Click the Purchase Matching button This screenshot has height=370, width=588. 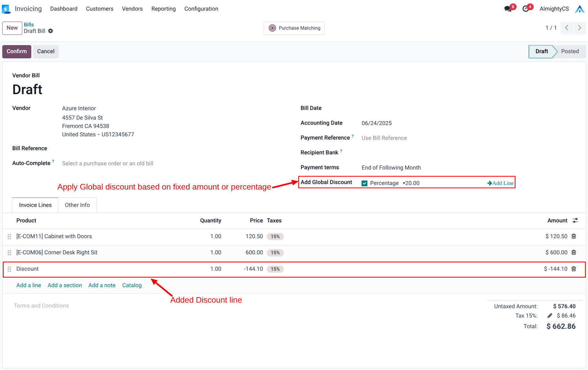[x=294, y=28]
